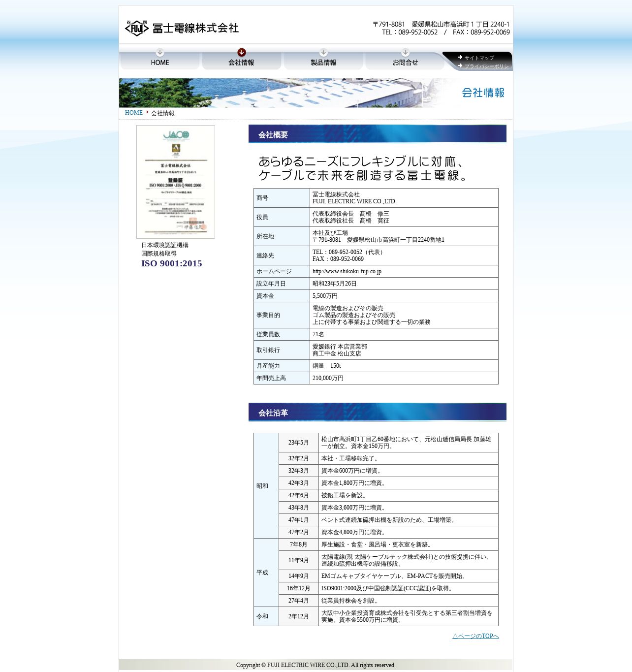
Task: Click the △ページのTOPへ link
Action: click(475, 636)
